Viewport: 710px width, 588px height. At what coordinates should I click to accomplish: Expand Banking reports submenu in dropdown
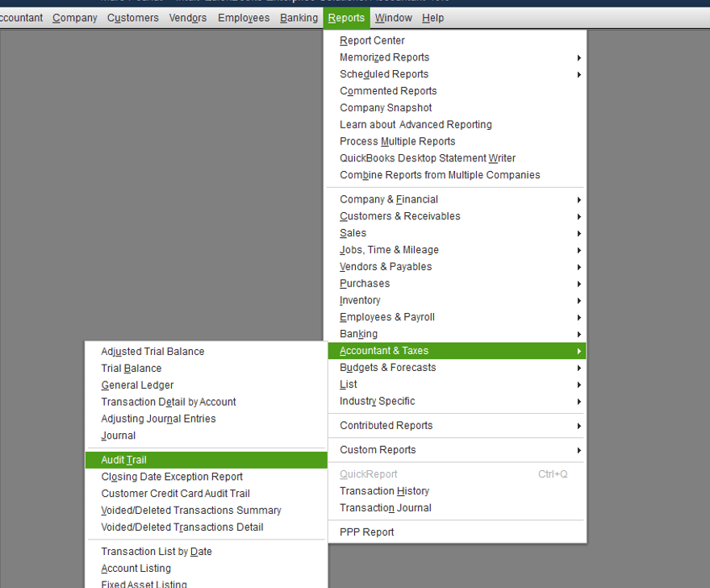[457, 334]
